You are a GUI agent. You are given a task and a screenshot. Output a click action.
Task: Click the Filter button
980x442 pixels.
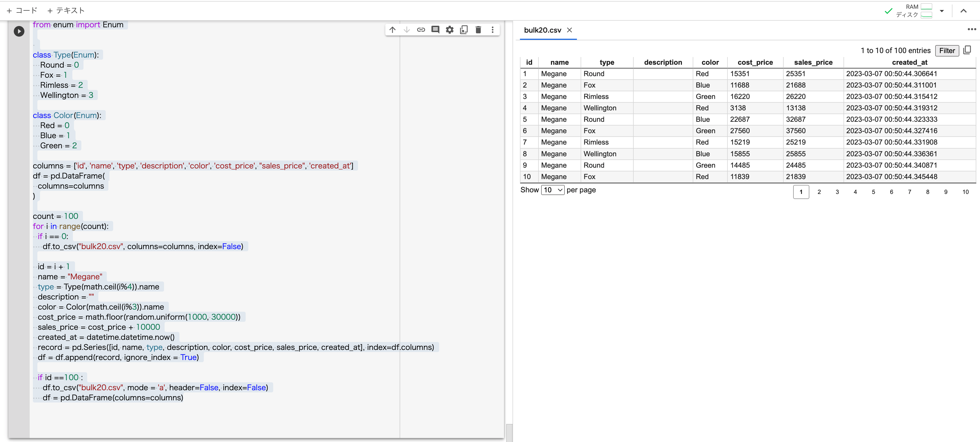(947, 51)
